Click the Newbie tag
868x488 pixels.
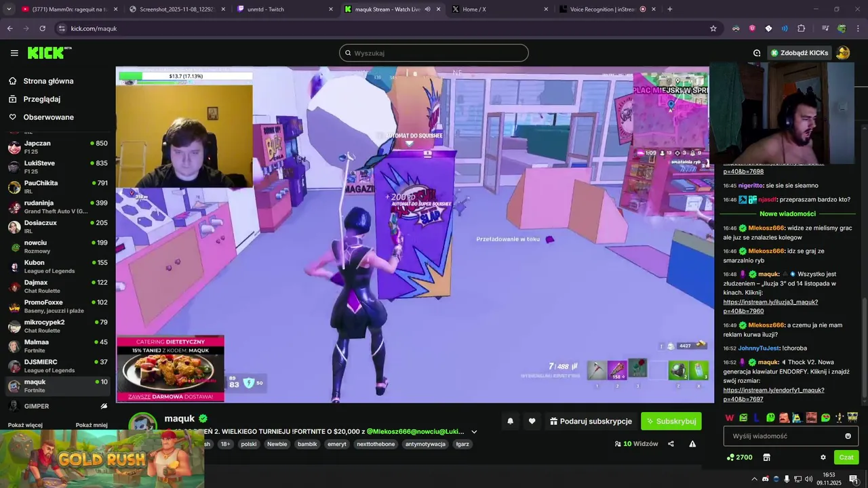click(277, 444)
